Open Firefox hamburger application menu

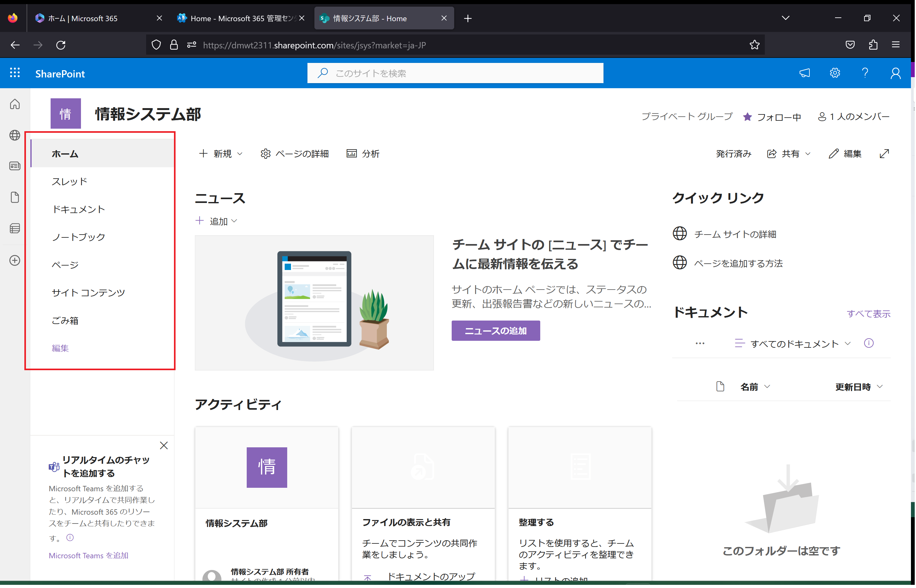[895, 45]
